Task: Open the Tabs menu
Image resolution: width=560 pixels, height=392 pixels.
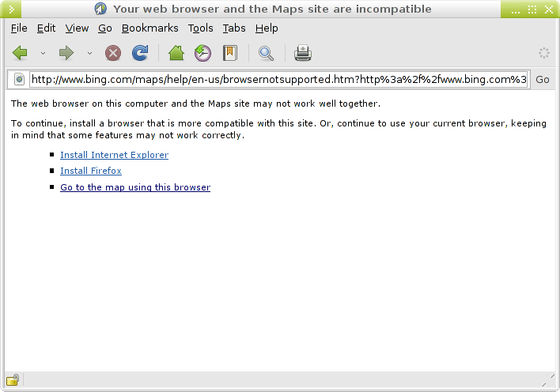Action: (234, 28)
